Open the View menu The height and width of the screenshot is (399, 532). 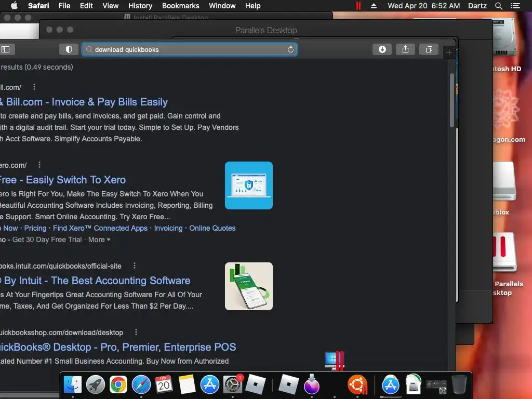pyautogui.click(x=111, y=6)
